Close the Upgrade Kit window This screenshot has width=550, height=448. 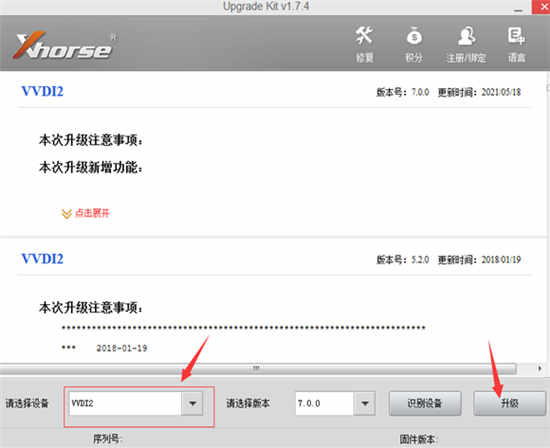point(541,7)
